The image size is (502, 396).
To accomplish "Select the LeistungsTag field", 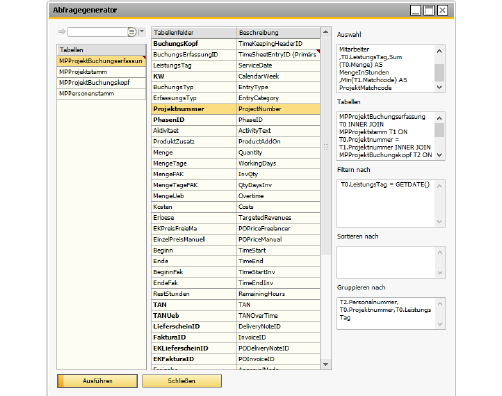I will [x=194, y=66].
